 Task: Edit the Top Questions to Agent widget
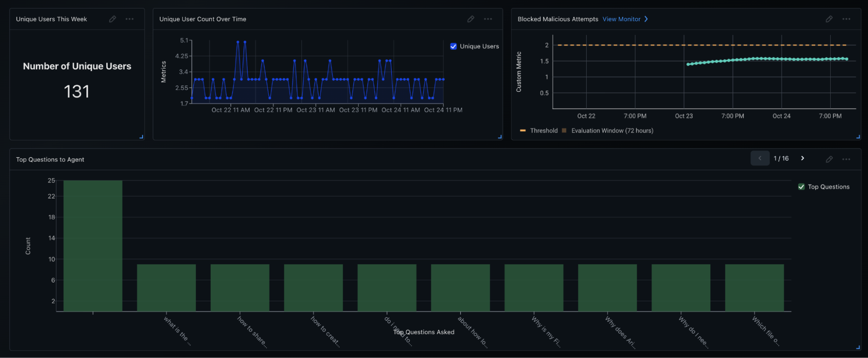pyautogui.click(x=829, y=159)
